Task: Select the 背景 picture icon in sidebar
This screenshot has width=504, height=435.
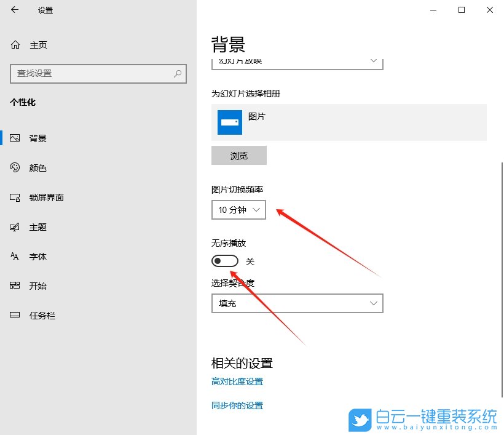Action: 15,138
